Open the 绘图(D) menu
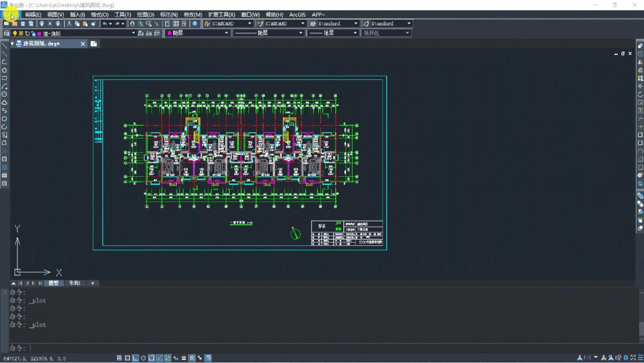The height and width of the screenshot is (363, 644). click(145, 14)
